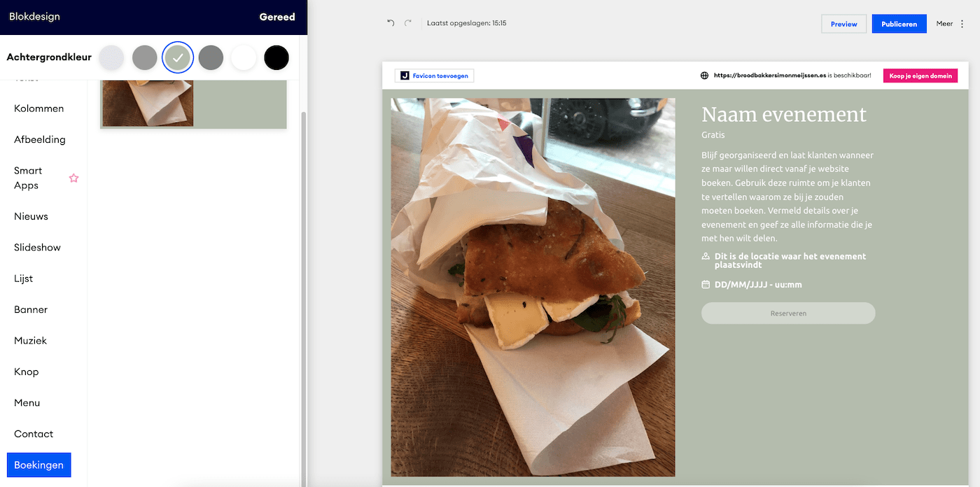
Task: Click the event location text line
Action: (790, 260)
